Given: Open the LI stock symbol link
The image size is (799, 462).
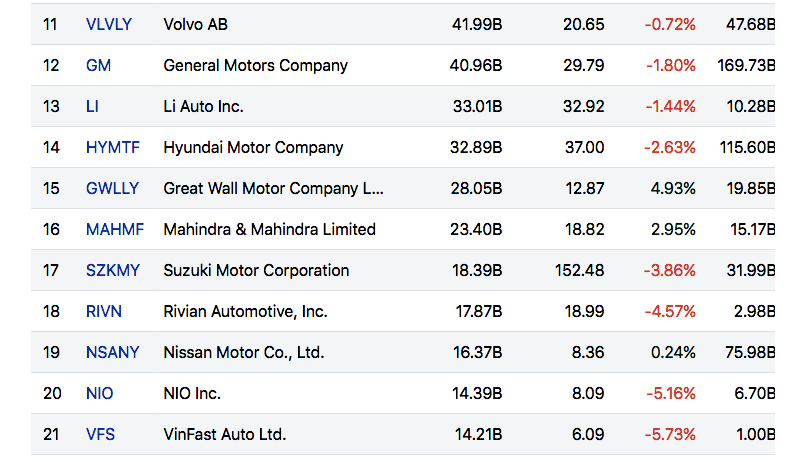Looking at the screenshot, I should (92, 106).
